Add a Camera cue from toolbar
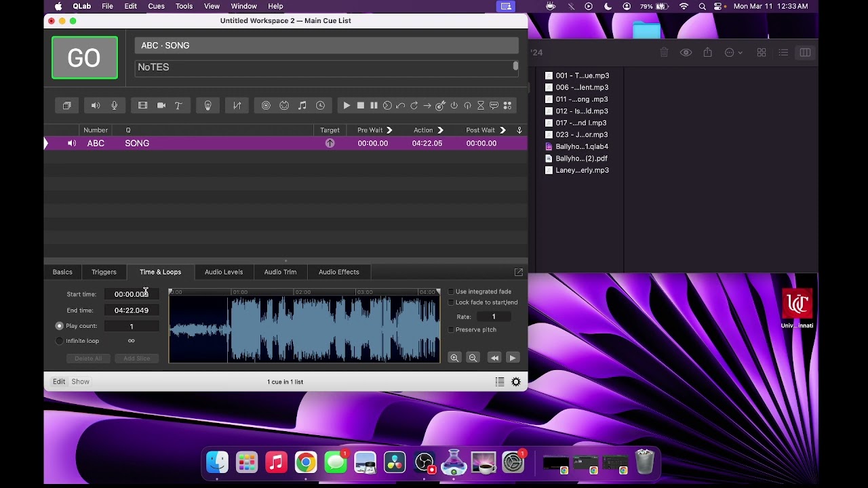Screen dimensions: 868x488 coord(161,106)
